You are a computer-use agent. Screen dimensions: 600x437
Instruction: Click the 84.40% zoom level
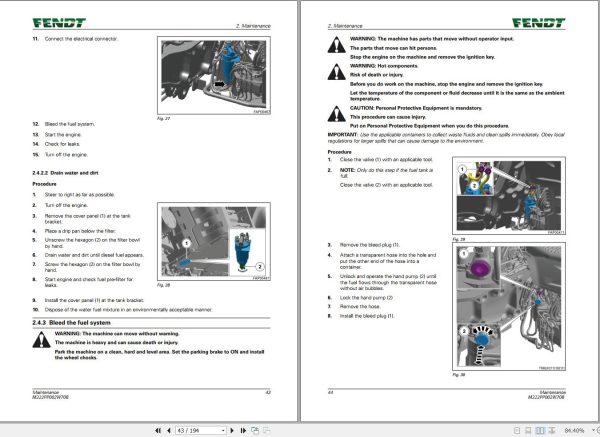pos(574,430)
